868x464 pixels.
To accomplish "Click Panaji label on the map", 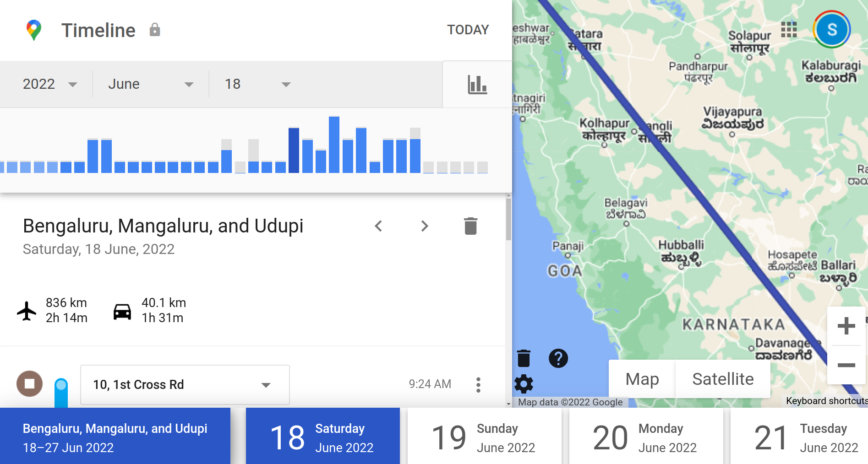I will pyautogui.click(x=568, y=246).
